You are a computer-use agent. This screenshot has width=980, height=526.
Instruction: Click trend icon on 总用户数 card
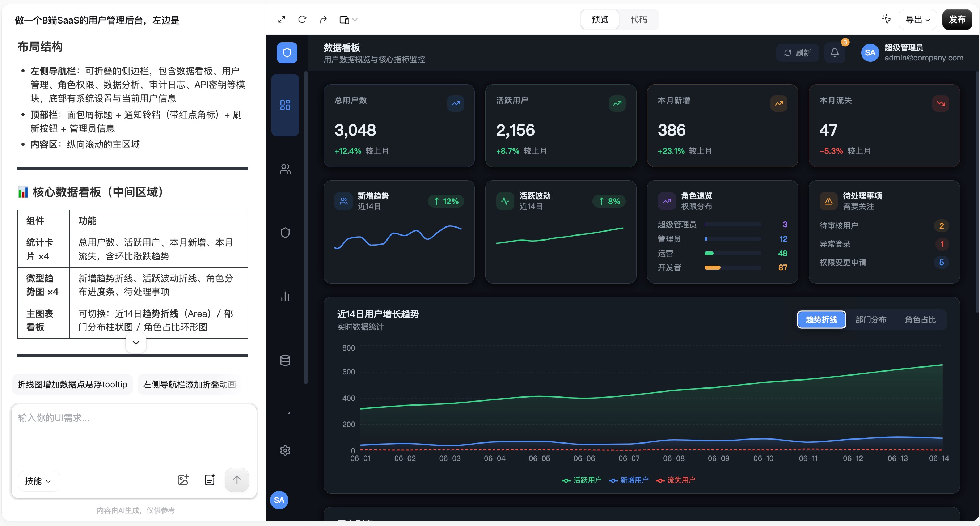(x=455, y=103)
